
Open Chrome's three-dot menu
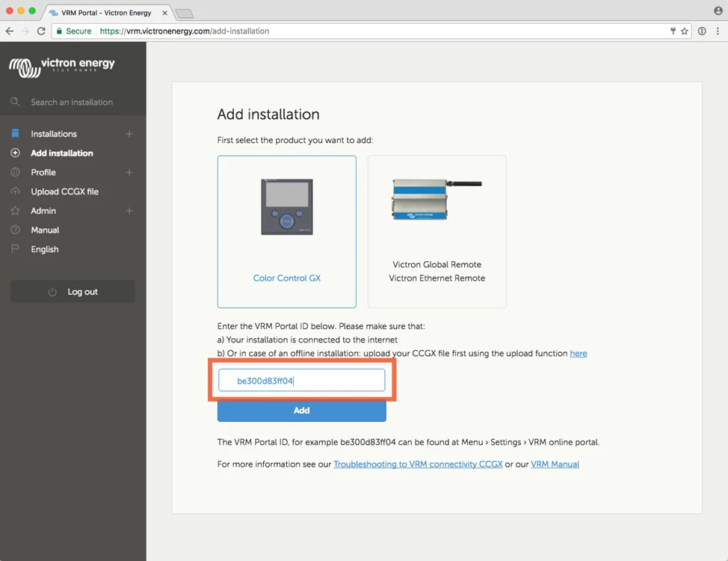718,31
